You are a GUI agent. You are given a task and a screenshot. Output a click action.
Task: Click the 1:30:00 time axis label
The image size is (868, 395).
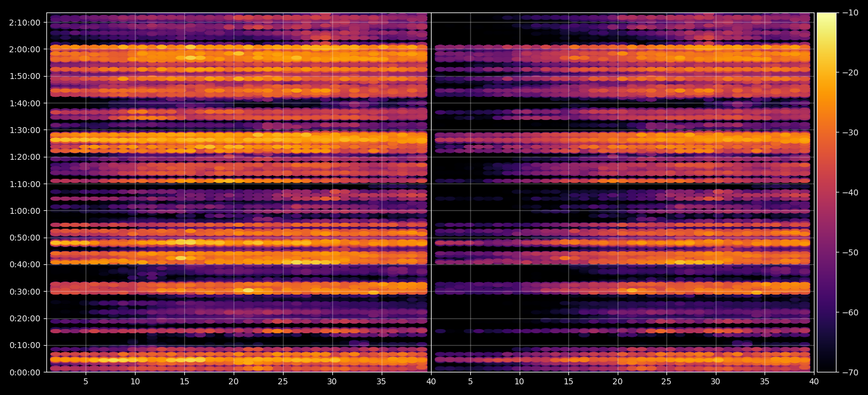26,130
